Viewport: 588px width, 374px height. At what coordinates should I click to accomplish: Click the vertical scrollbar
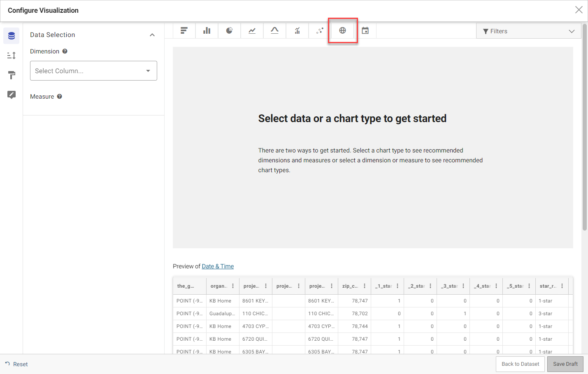585,128
